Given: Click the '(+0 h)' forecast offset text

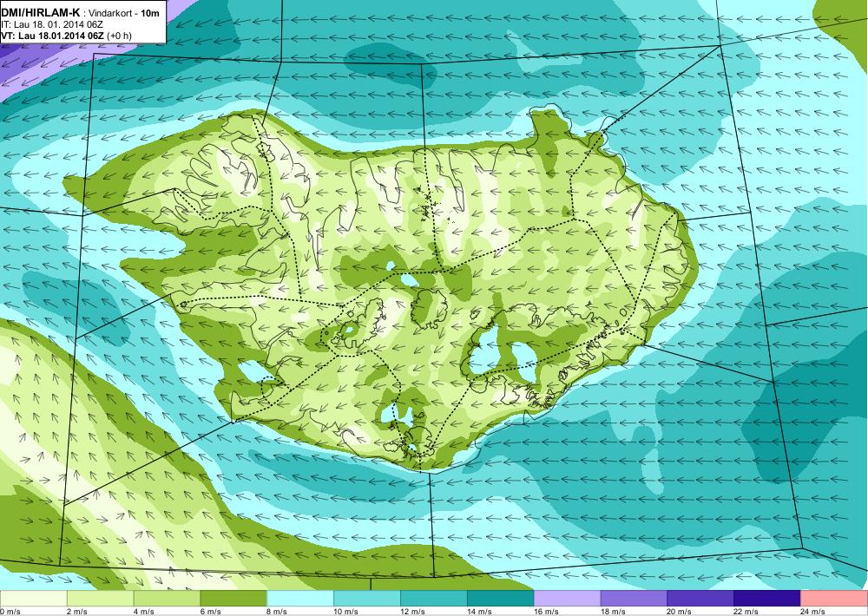Looking at the screenshot, I should pyautogui.click(x=119, y=36).
